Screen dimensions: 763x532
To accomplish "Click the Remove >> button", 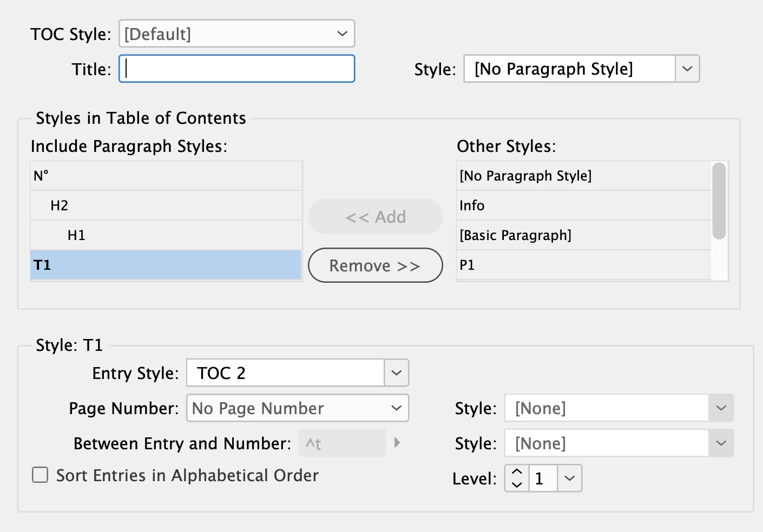I will click(375, 265).
